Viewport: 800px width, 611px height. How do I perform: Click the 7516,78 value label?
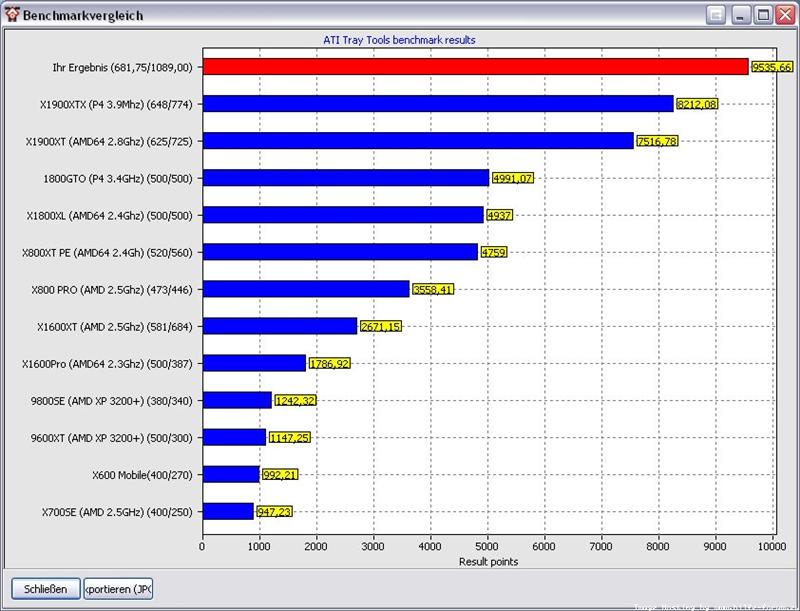click(658, 141)
